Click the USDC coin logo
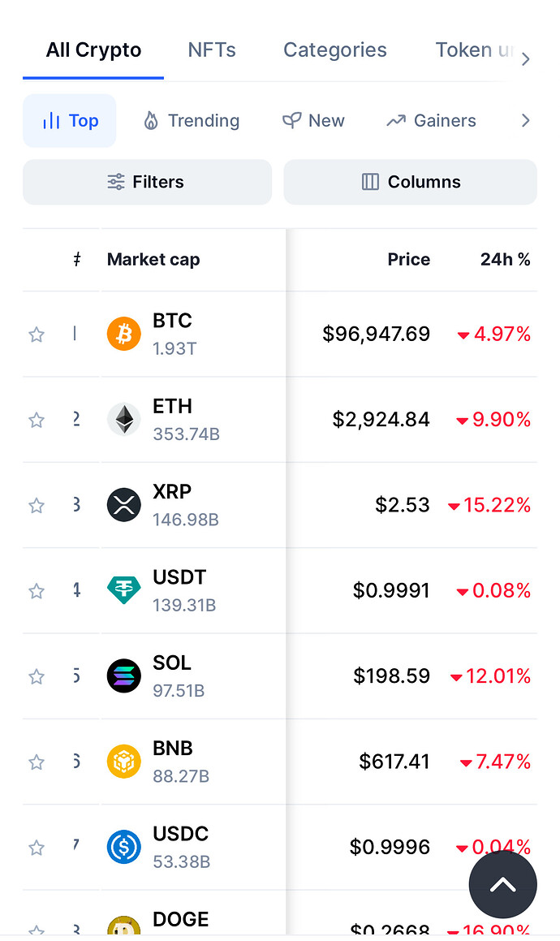This screenshot has height=941, width=560. (123, 847)
